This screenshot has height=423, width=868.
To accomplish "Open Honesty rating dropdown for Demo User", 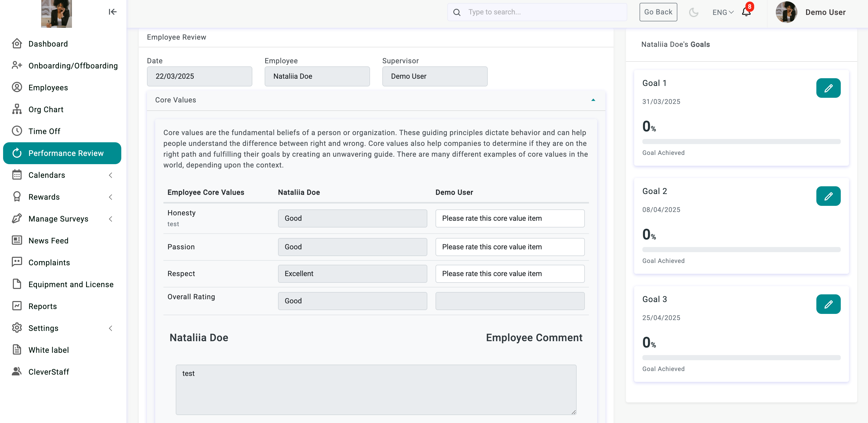I will (510, 218).
